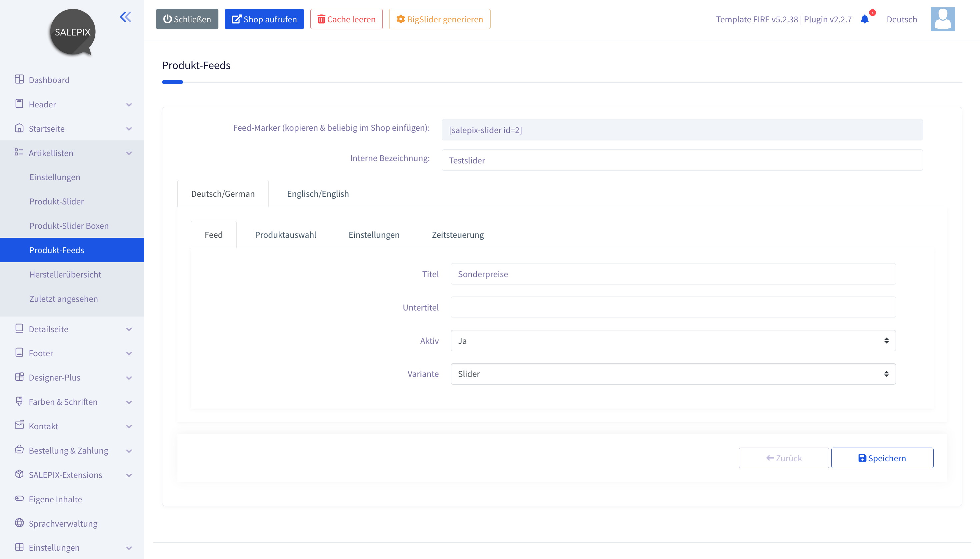
Task: Click the Cache leeren button
Action: [x=346, y=19]
